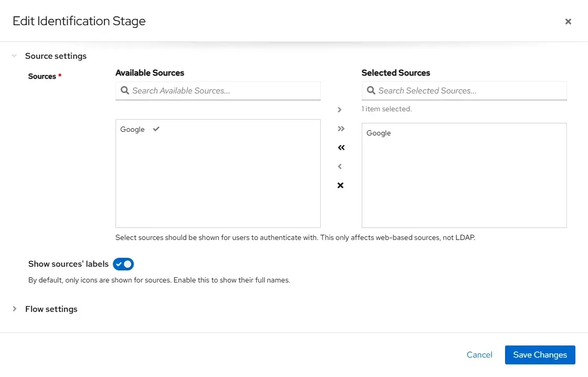Click the Source settings heading text
Screen dimensions: 588x377
pyautogui.click(x=56, y=56)
